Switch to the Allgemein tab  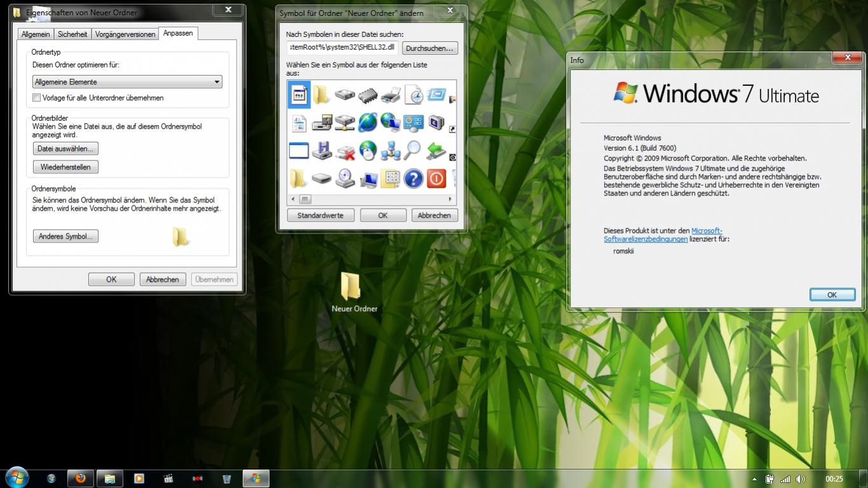(x=35, y=34)
